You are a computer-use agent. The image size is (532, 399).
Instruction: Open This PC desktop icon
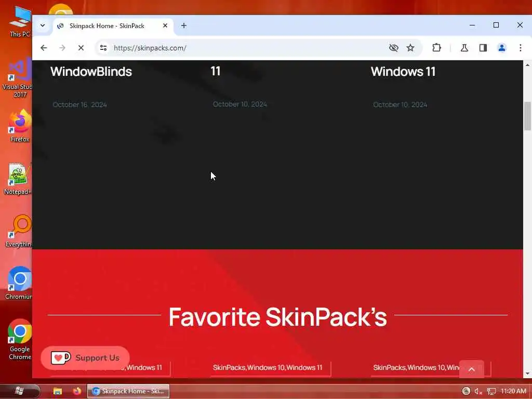(20, 21)
